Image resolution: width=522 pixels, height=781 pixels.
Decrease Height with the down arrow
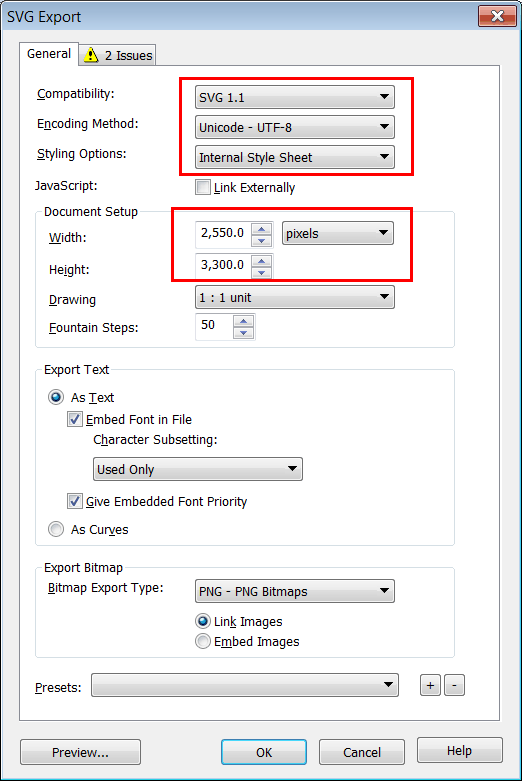point(261,272)
